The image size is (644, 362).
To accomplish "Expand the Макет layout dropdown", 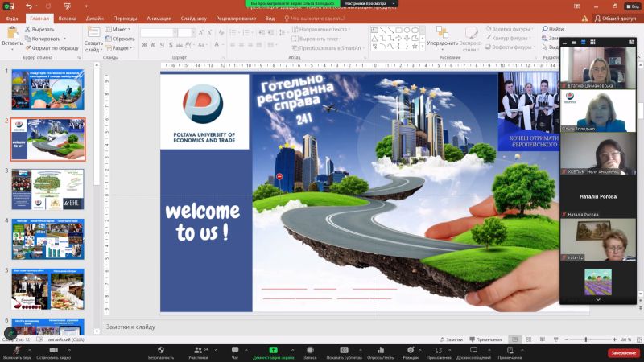I will [121, 29].
